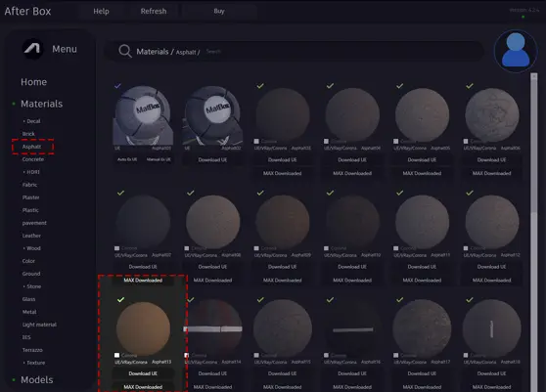The width and height of the screenshot is (546, 392).
Task: Open the Help menu
Action: point(101,11)
